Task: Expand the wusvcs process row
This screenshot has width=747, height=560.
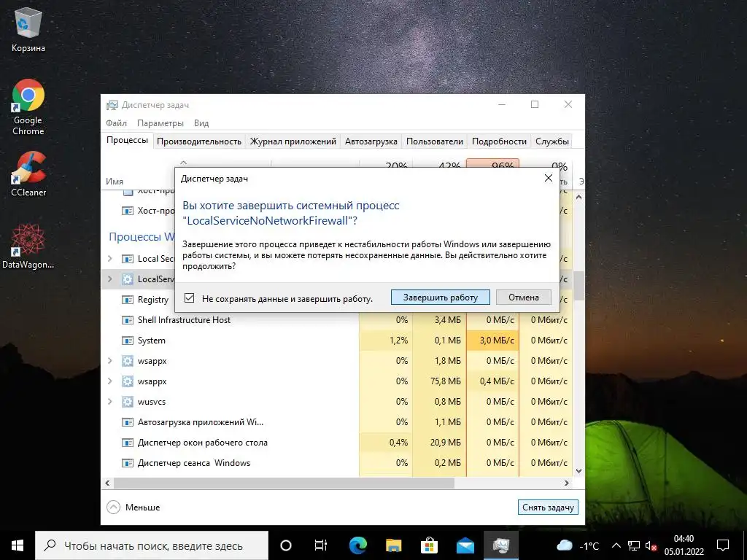Action: (110, 402)
